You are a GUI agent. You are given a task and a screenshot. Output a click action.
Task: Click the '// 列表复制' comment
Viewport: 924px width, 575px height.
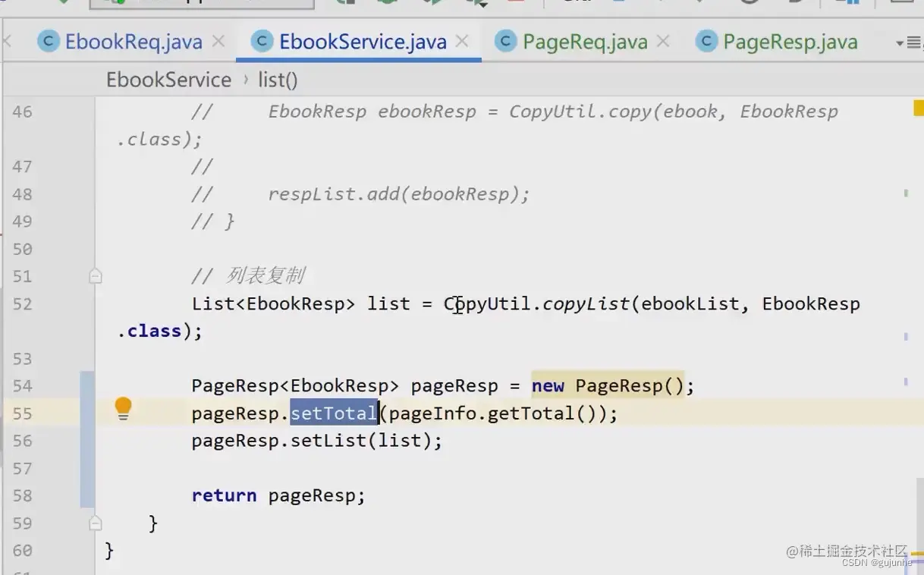pyautogui.click(x=248, y=276)
